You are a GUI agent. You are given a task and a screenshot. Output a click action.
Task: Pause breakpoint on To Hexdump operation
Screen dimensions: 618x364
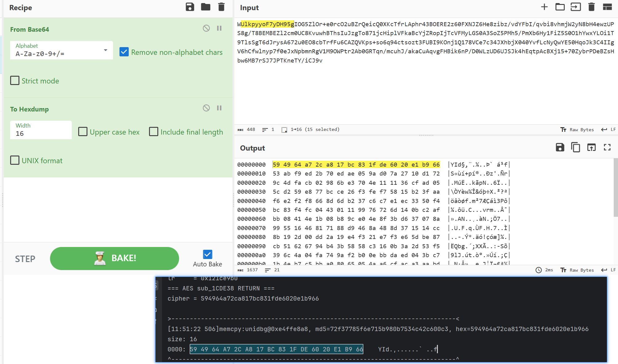pos(219,108)
